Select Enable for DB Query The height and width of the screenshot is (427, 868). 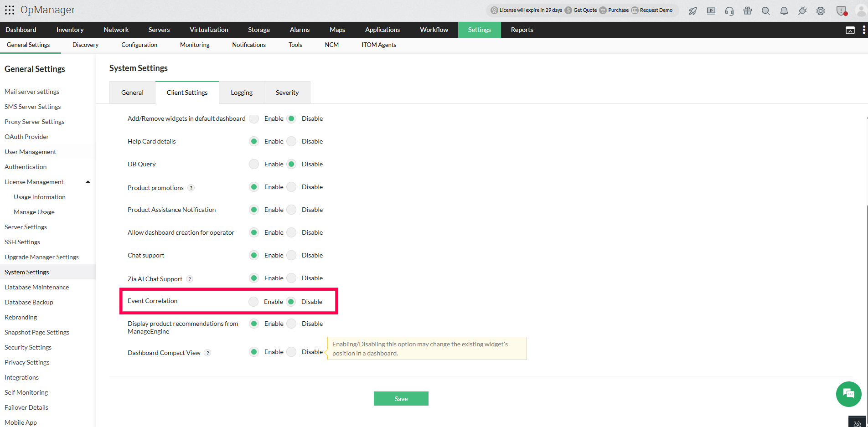(x=254, y=164)
